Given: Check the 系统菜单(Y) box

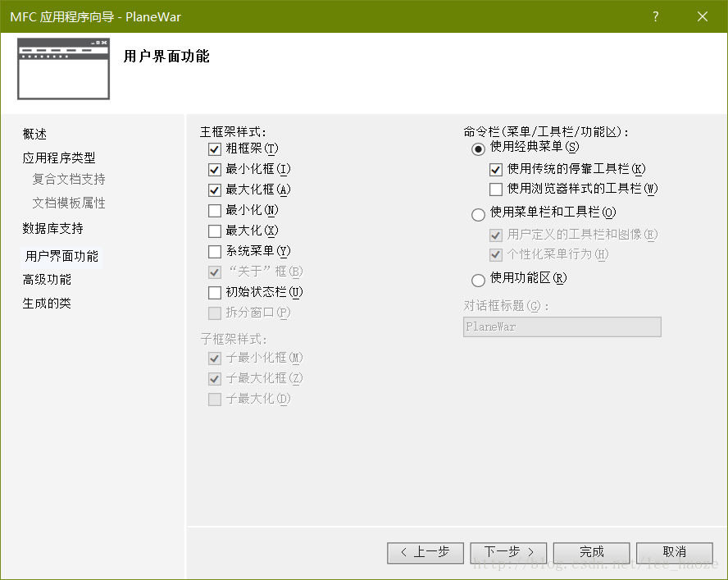Looking at the screenshot, I should (x=215, y=251).
